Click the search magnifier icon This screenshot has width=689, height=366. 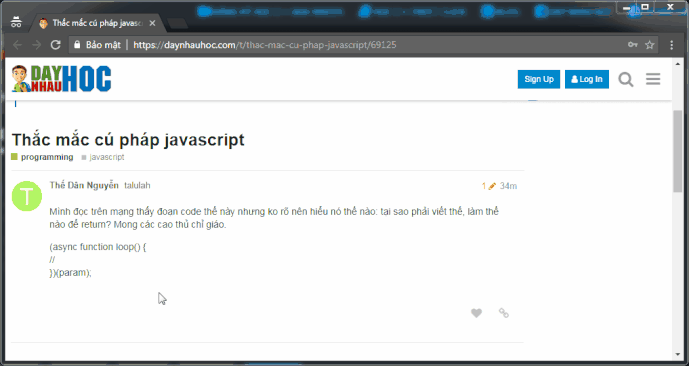[626, 80]
